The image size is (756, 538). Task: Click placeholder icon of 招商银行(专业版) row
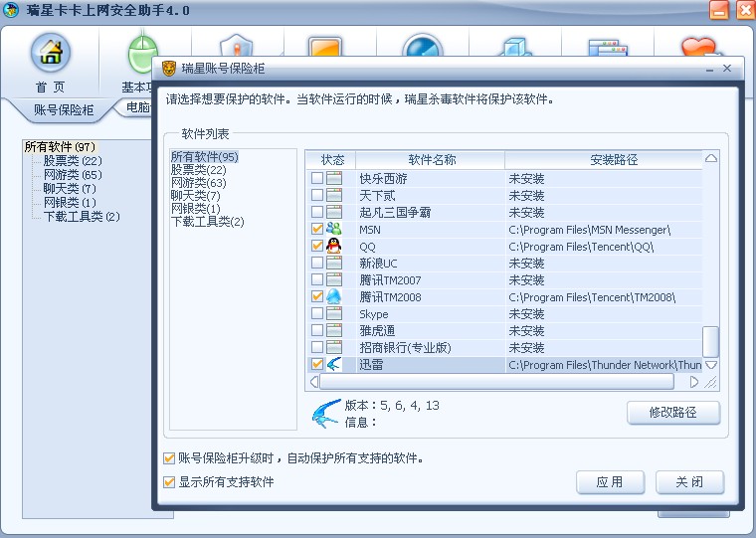coord(333,348)
